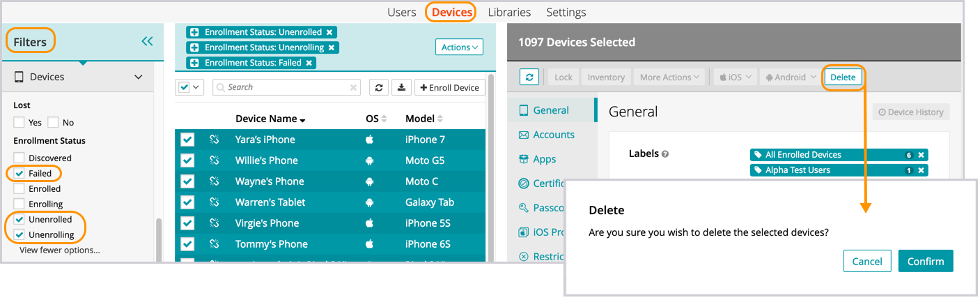The width and height of the screenshot is (980, 300).
Task: Switch to the Libraries tab
Action: pos(509,13)
